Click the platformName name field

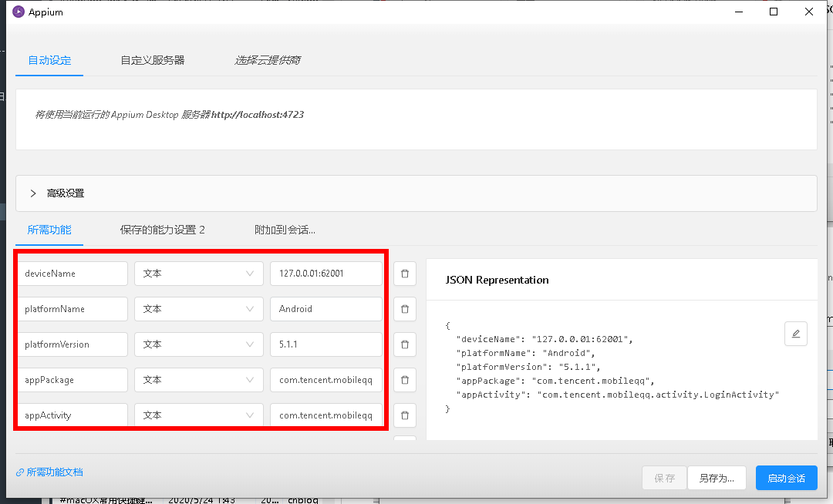tap(73, 309)
